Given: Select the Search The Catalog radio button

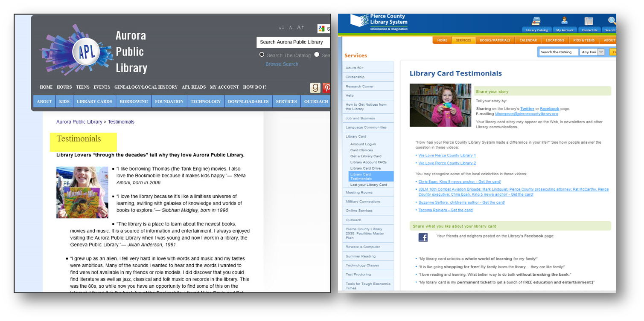Looking at the screenshot, I should click(x=262, y=55).
